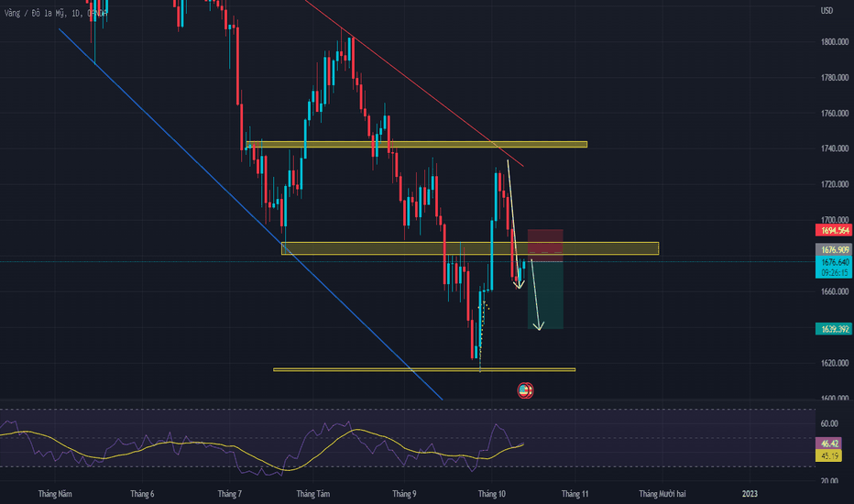Viewport: 854px width, 504px height.
Task: Click the 1700.000 price axis label
Action: tap(835, 220)
